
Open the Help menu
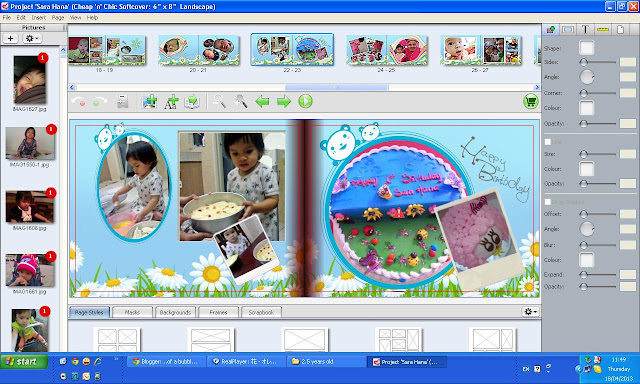(92, 18)
